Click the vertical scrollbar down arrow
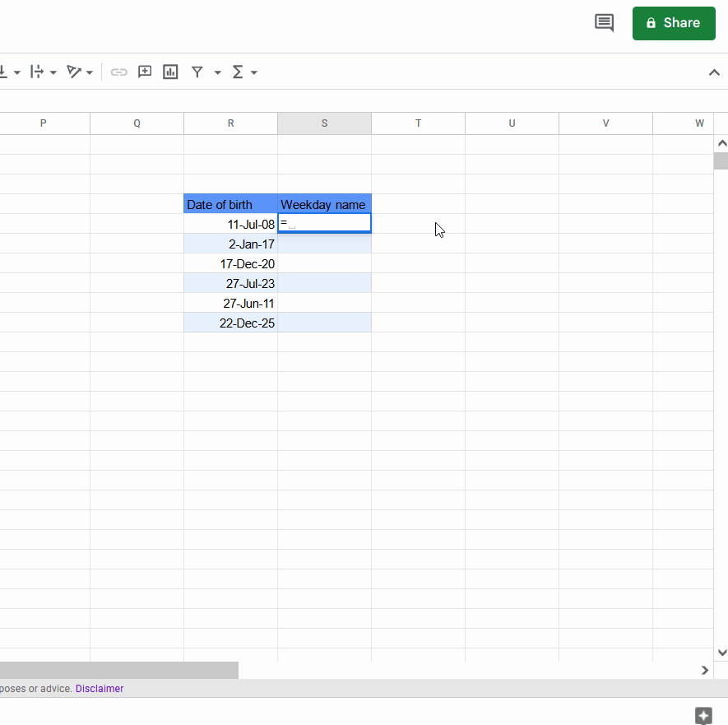The width and height of the screenshot is (728, 725). coord(721,653)
